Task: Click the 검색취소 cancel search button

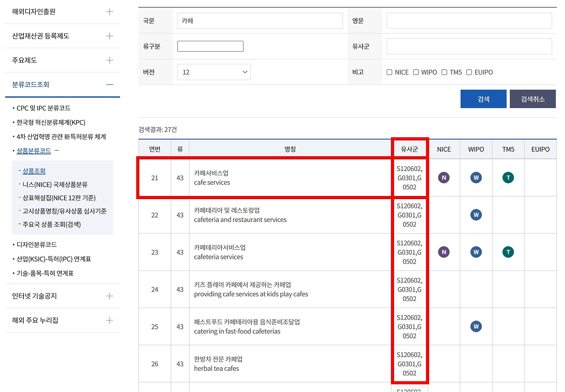Action: tap(533, 99)
